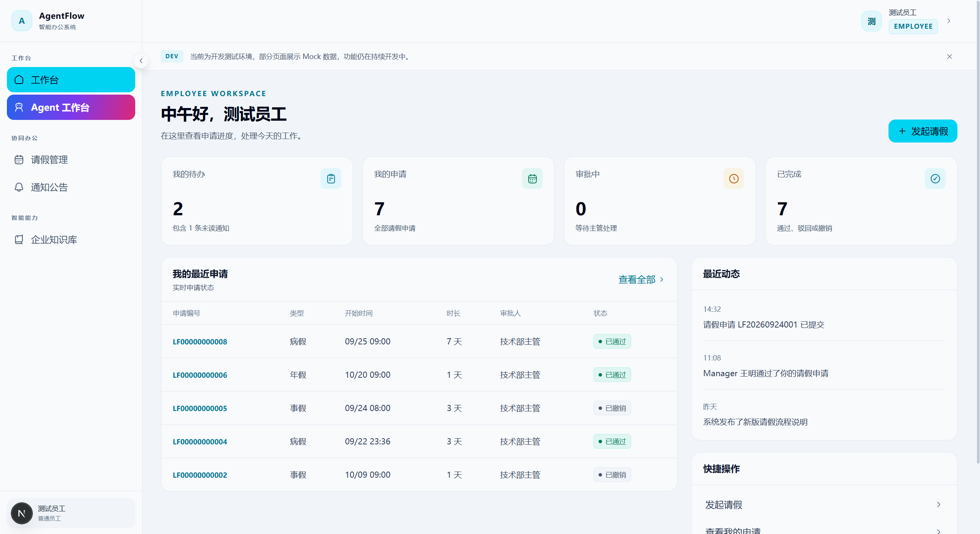
Task: Click the checkmark icon on 已完成 card
Action: coord(935,179)
